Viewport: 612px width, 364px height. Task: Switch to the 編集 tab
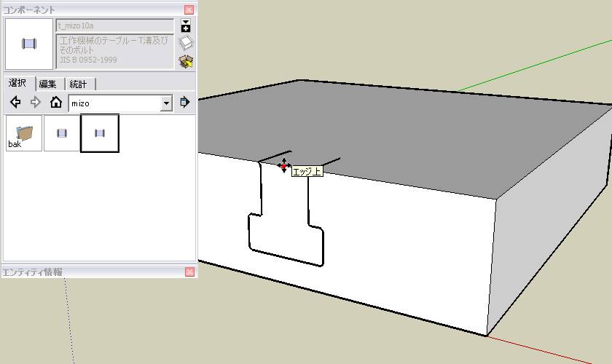point(48,84)
